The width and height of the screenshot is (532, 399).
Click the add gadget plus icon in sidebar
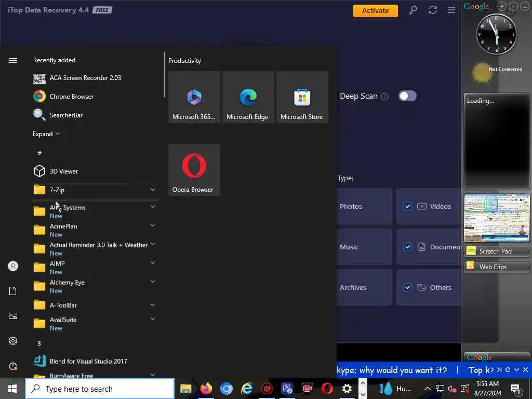(502, 6)
